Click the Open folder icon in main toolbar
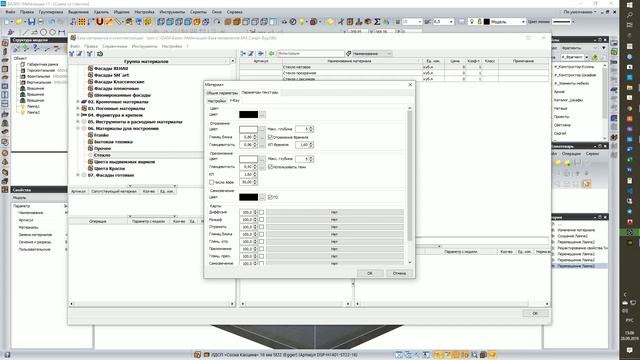Image resolution: width=640 pixels, height=360 pixels. click(x=19, y=22)
